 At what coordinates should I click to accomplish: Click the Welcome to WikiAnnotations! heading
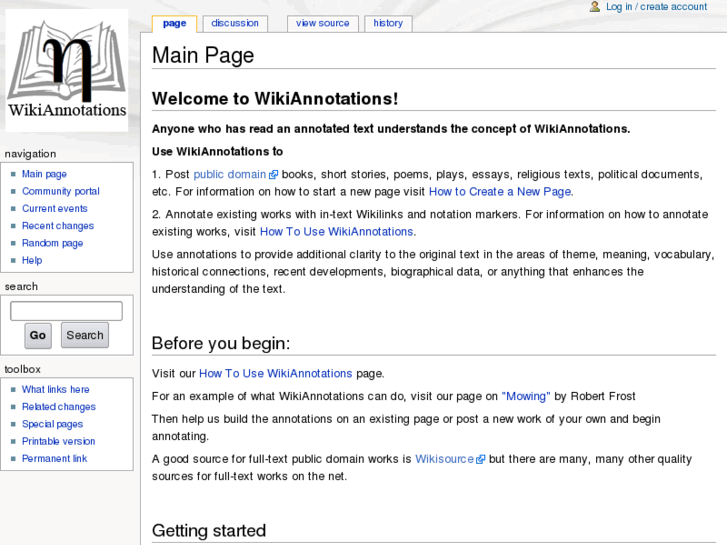pyautogui.click(x=275, y=99)
